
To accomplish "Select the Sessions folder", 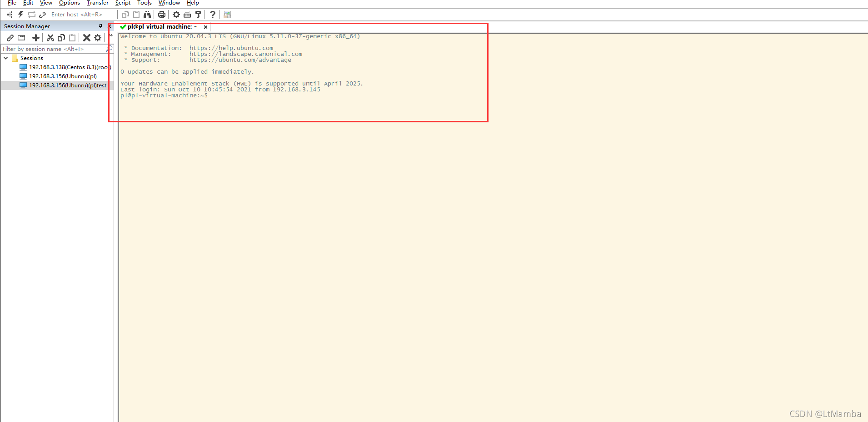I will 32,58.
